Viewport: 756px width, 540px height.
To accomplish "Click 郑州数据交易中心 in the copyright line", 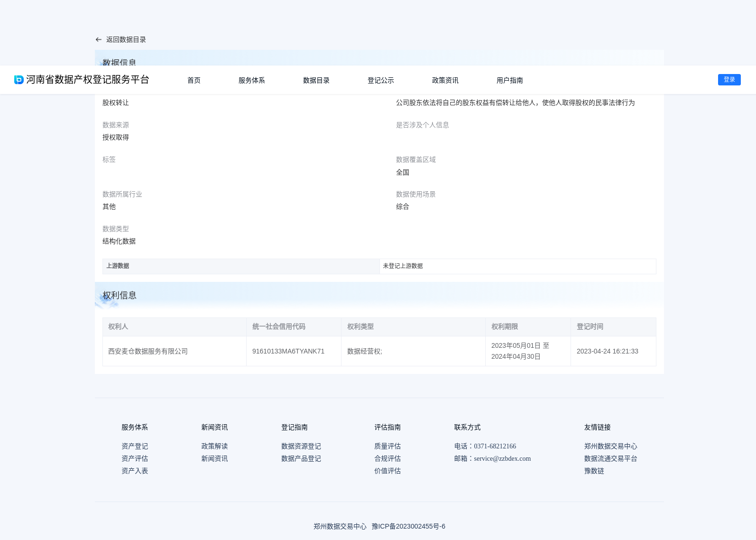I will pos(340,526).
